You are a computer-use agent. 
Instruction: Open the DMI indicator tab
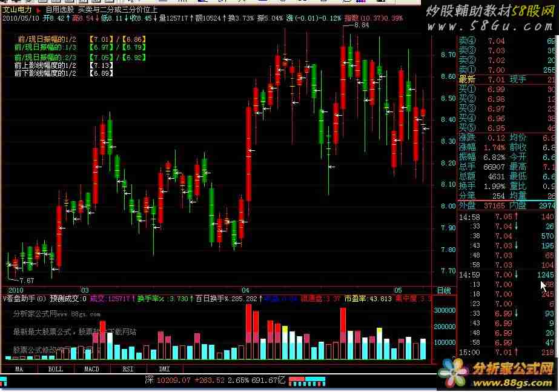[164, 369]
